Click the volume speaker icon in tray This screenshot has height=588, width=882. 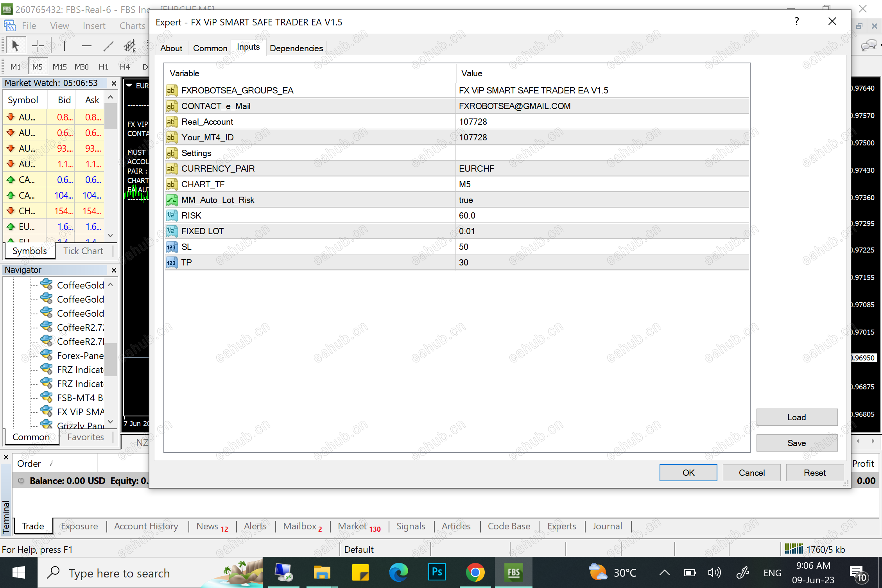coord(714,573)
